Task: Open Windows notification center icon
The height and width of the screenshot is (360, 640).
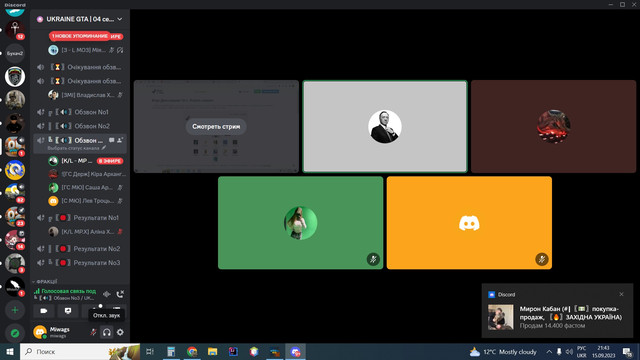Action: (x=627, y=352)
